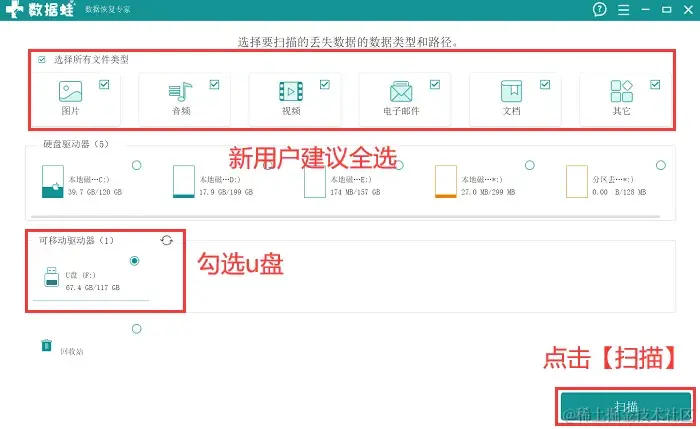Click the 硬盘驱动器 (5) heading
The width and height of the screenshot is (700, 429).
(76, 144)
